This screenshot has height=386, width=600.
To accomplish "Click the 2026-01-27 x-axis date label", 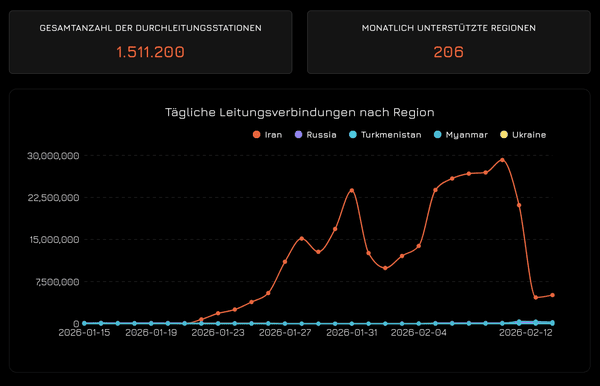I will (x=285, y=333).
